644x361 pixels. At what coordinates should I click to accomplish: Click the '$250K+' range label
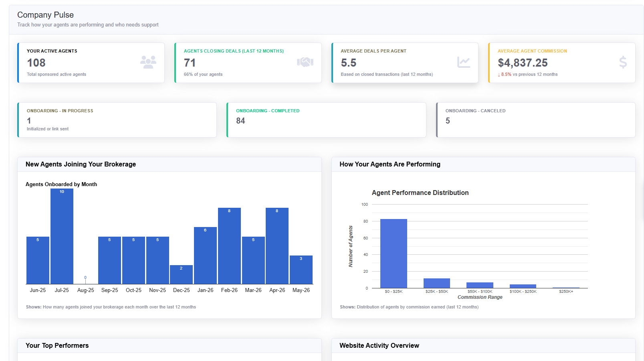tap(566, 292)
